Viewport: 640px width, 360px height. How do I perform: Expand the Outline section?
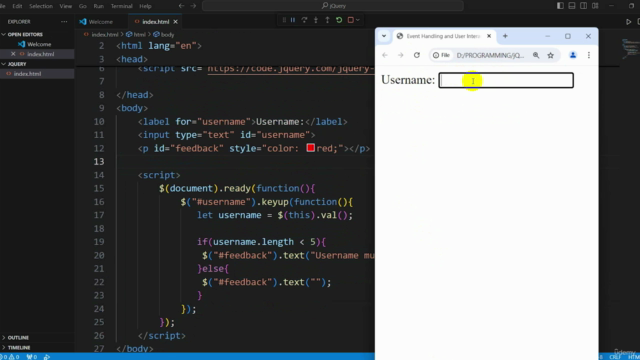click(x=18, y=338)
